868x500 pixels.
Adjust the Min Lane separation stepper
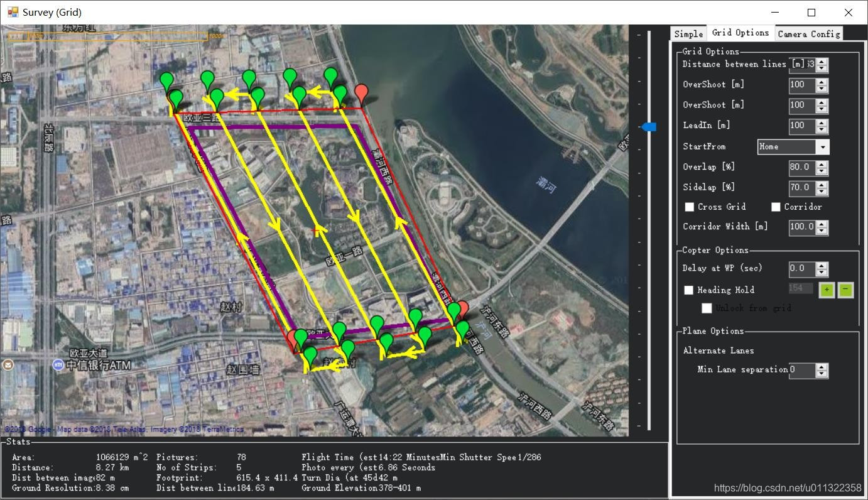(822, 370)
